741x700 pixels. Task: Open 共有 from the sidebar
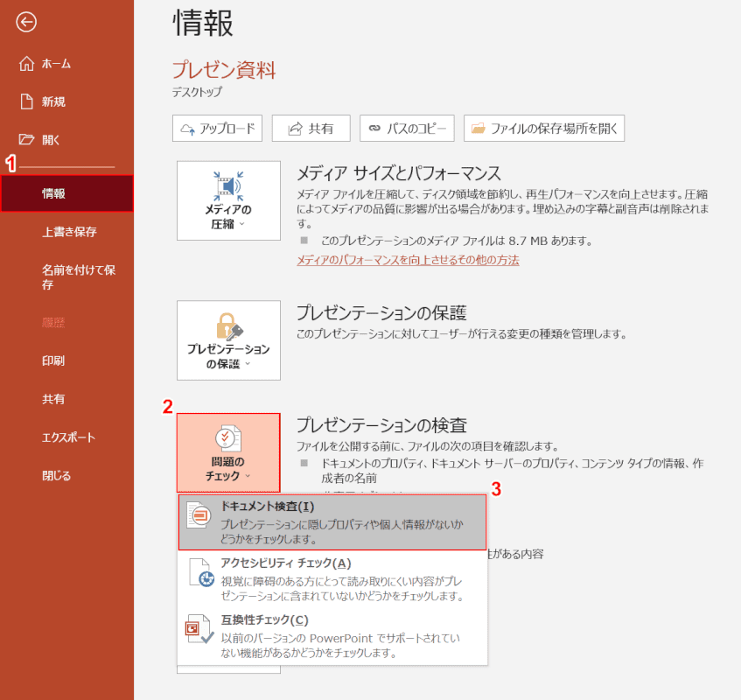click(x=66, y=399)
